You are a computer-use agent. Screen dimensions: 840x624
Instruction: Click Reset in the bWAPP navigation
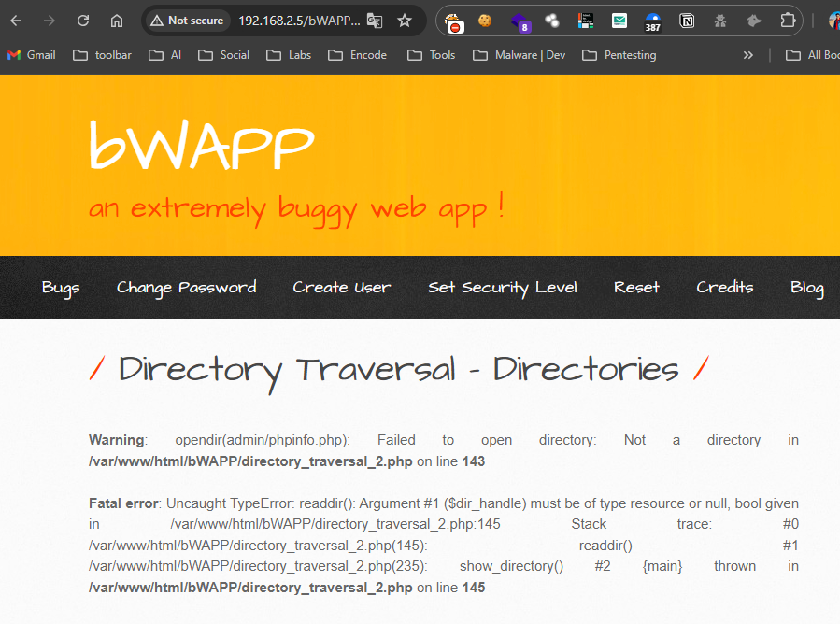(x=636, y=288)
